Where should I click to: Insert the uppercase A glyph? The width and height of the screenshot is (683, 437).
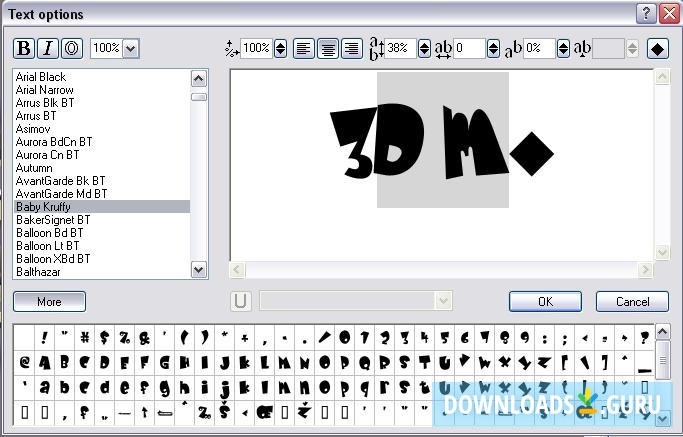(44, 362)
